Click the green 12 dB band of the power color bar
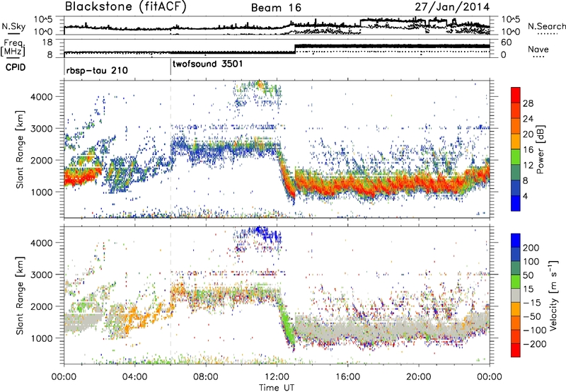This screenshot has height=392, width=566. coord(516,156)
